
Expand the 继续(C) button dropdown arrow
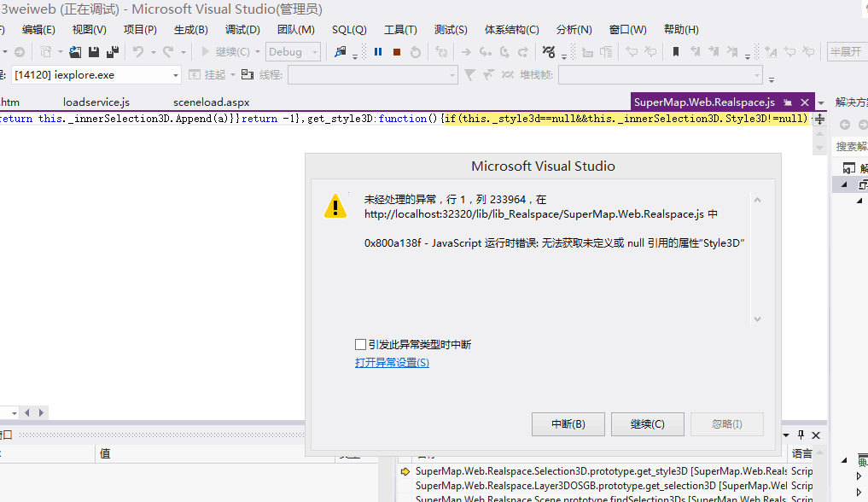point(258,52)
